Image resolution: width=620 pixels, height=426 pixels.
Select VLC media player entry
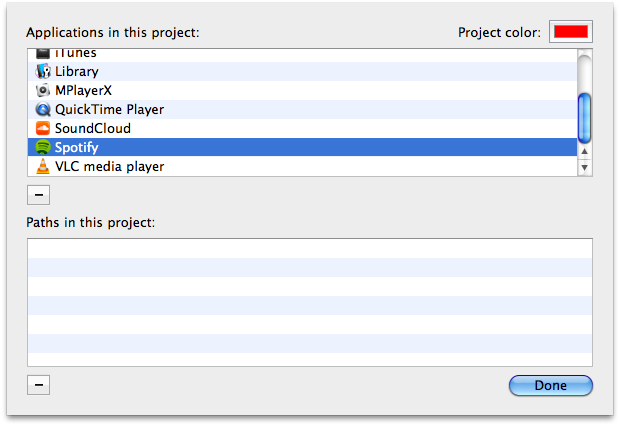click(x=109, y=166)
